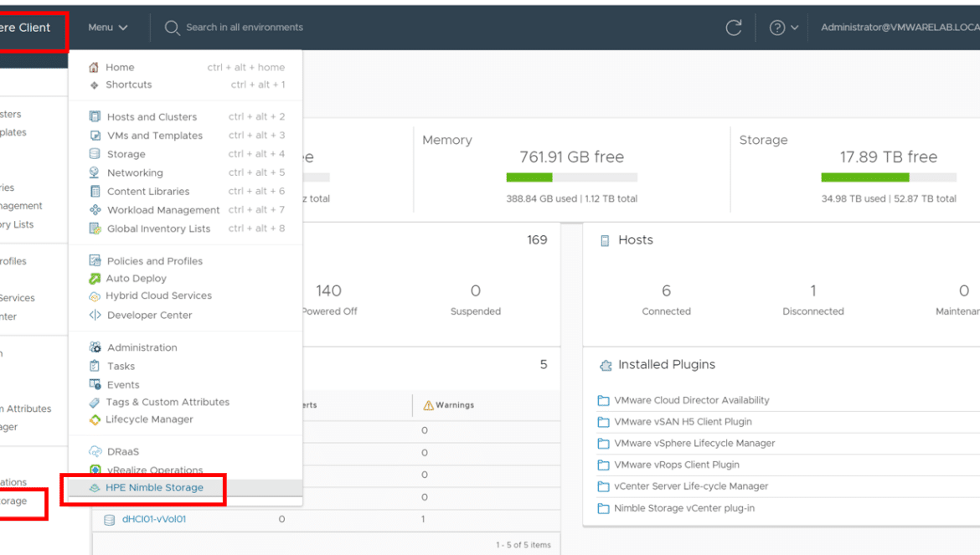Click the vRealize Operations icon
Viewport: 980px width, 555px height.
point(95,470)
